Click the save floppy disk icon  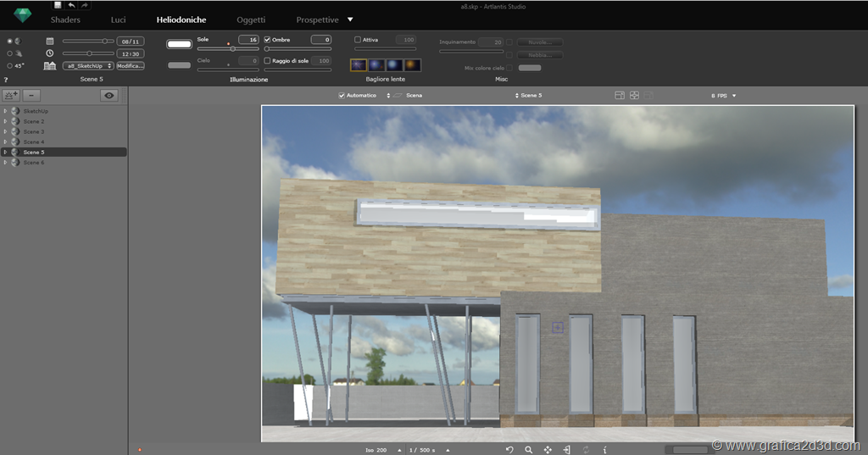58,5
